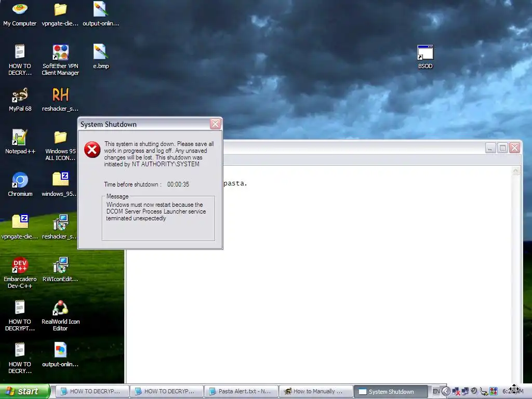Switch to Pasta Alert.txt taskbar button
The height and width of the screenshot is (399, 532).
[241, 391]
